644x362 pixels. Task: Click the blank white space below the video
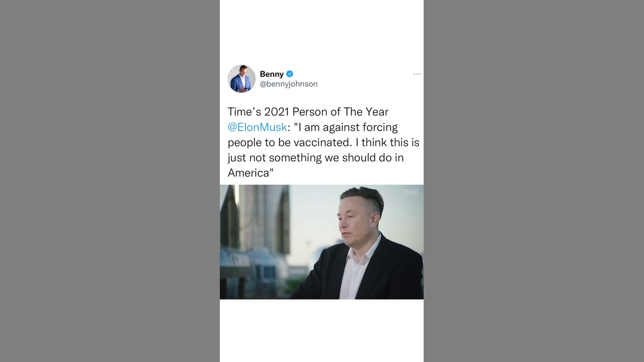[321, 330]
